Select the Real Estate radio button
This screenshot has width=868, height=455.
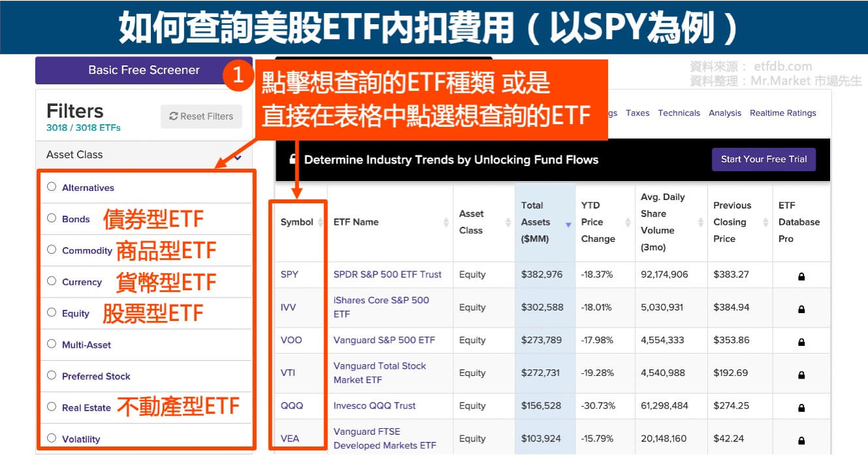pyautogui.click(x=52, y=406)
